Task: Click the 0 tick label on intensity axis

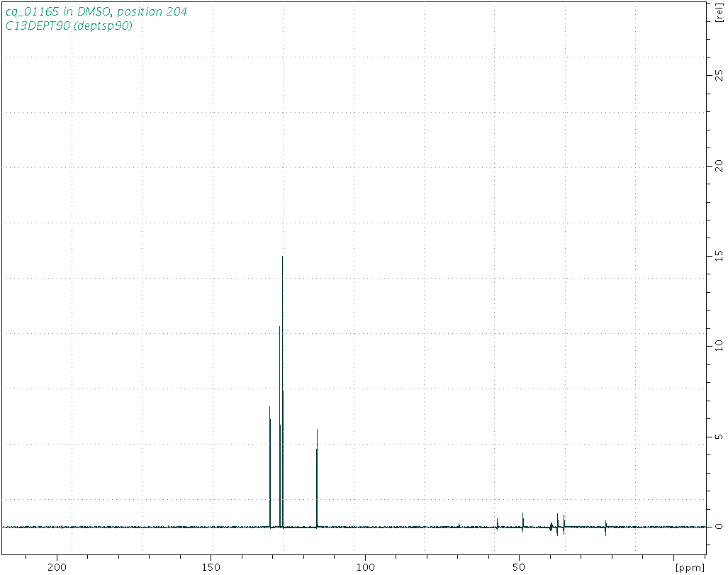Action: click(x=719, y=527)
